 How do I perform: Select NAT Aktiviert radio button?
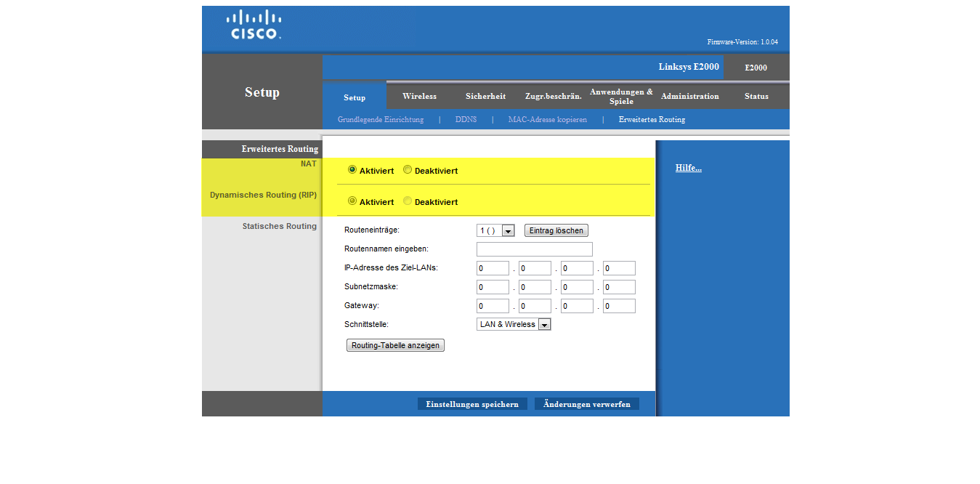352,170
